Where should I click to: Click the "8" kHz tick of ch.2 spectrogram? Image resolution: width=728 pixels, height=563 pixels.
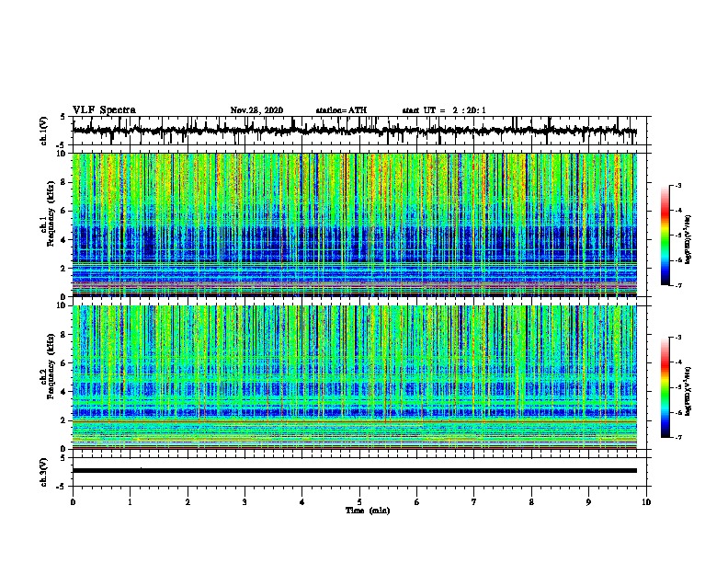tap(64, 335)
